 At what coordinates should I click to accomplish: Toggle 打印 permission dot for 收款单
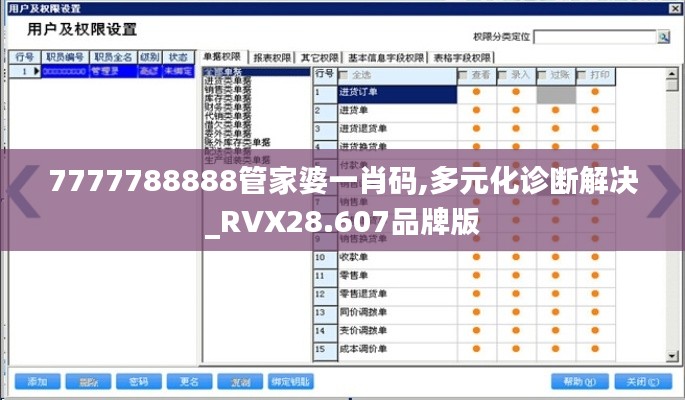pos(595,257)
